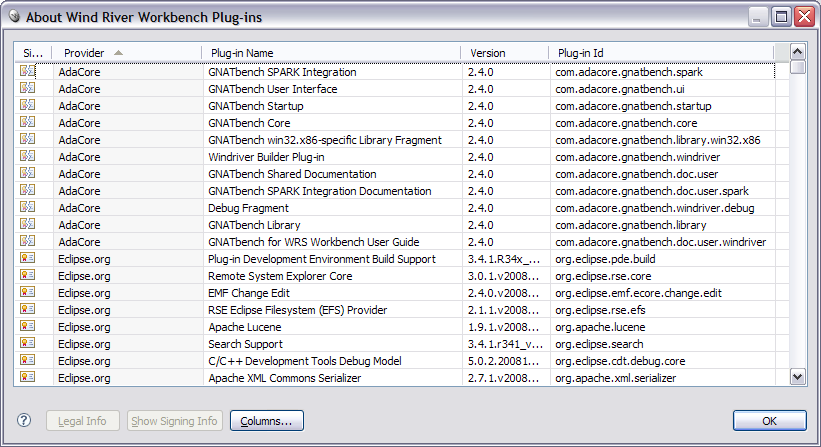The width and height of the screenshot is (821, 447).
Task: Click the Wind River Workbench title bar icon
Action: pyautogui.click(x=14, y=17)
